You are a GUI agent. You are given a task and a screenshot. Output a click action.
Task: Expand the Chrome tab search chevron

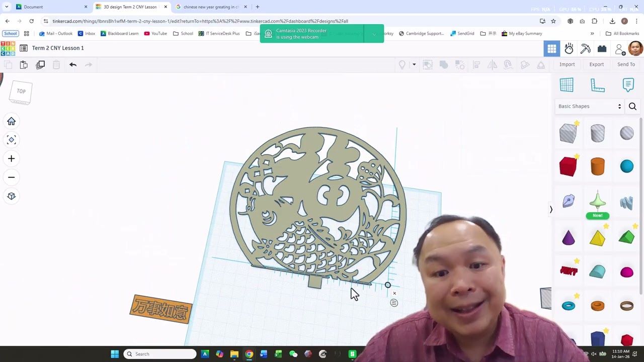pos(7,7)
